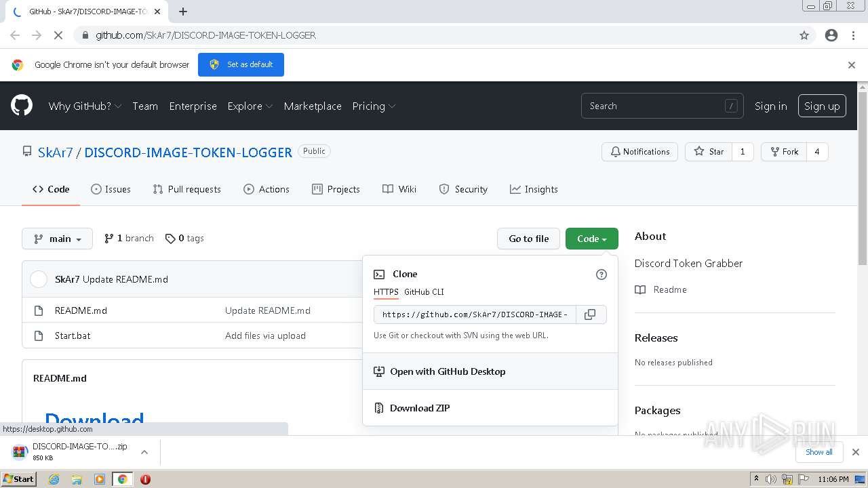
Task: Open the Enterprise page
Action: 193,106
